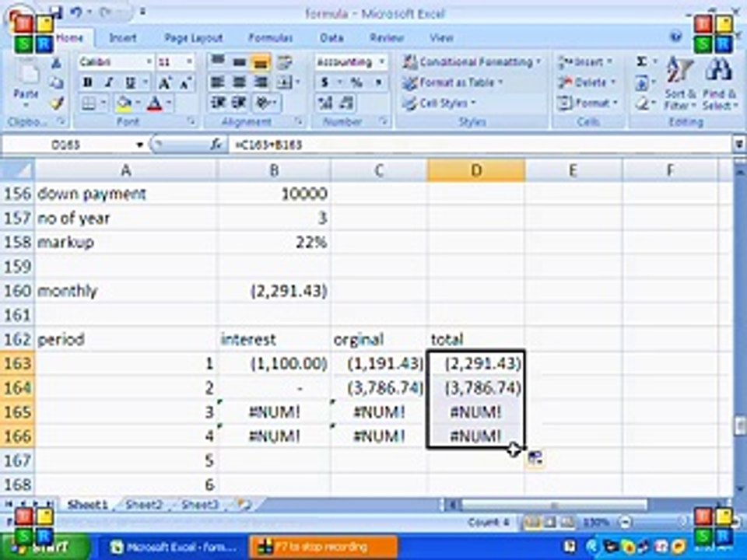
Task: Click inside the formula bar
Action: pos(479,145)
